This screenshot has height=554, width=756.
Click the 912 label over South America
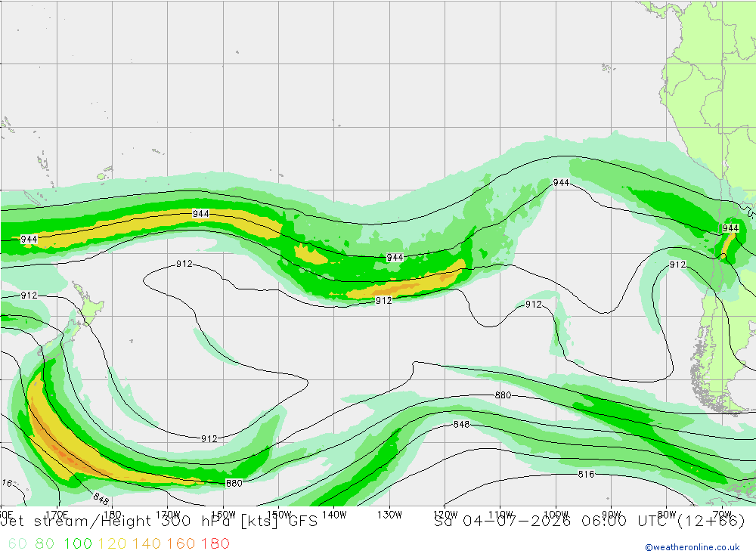coord(677,265)
